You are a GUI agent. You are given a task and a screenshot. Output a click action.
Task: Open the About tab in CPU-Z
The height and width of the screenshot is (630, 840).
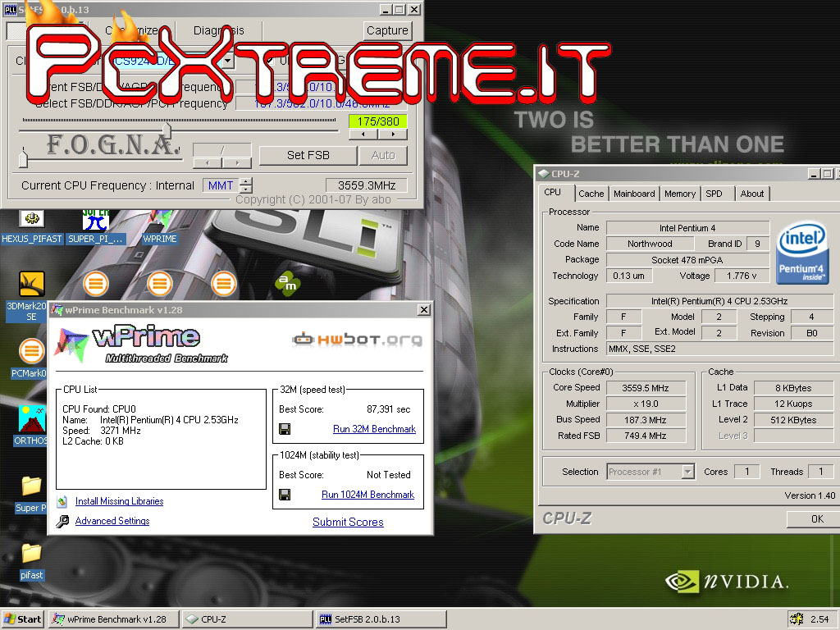coord(752,194)
